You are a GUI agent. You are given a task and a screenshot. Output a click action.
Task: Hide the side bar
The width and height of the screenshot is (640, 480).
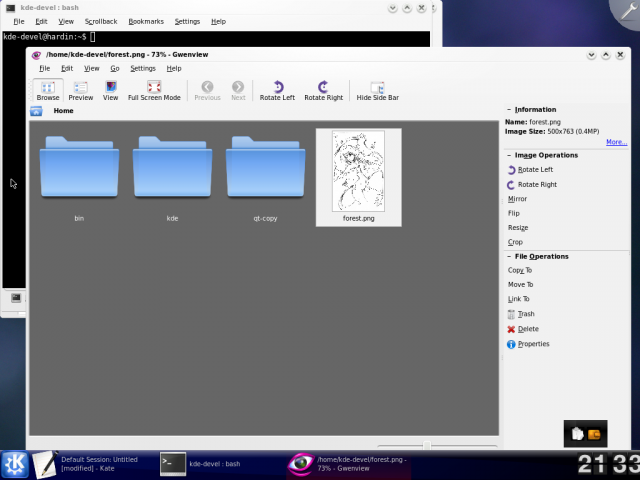377,91
